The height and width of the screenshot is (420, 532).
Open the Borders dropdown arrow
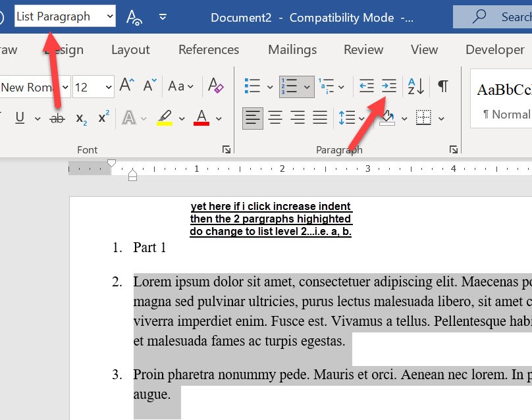click(x=441, y=118)
